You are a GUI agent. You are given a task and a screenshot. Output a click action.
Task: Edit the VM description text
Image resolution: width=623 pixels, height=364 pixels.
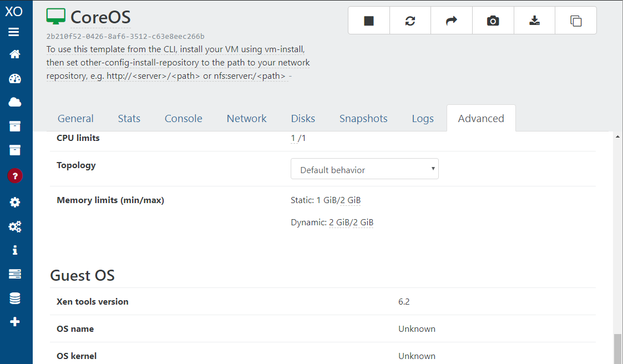[x=178, y=63]
